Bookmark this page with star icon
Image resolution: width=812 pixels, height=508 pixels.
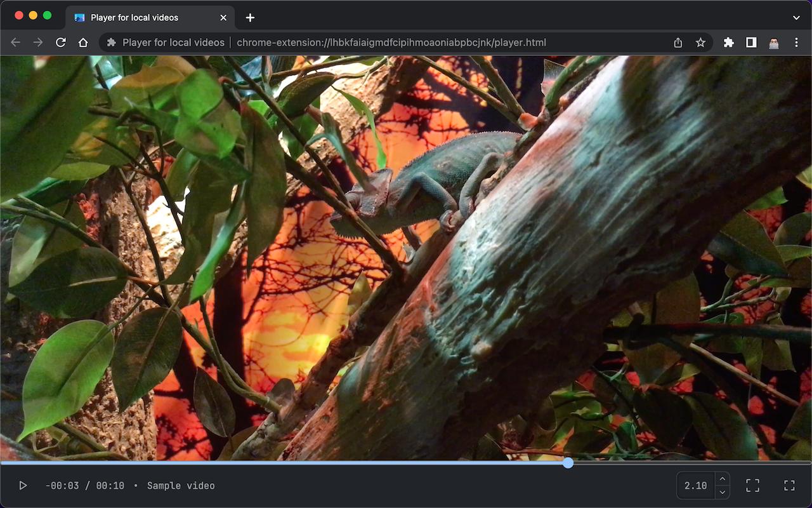pyautogui.click(x=700, y=43)
